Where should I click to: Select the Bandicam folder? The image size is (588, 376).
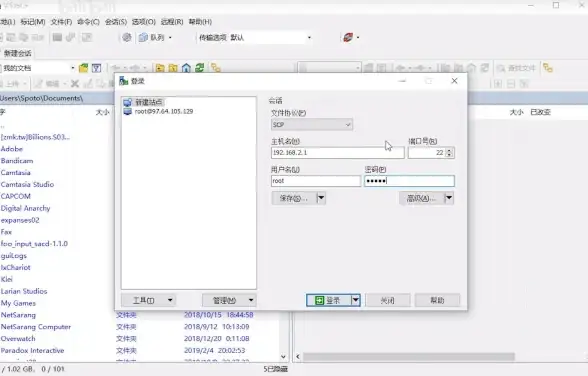point(17,161)
